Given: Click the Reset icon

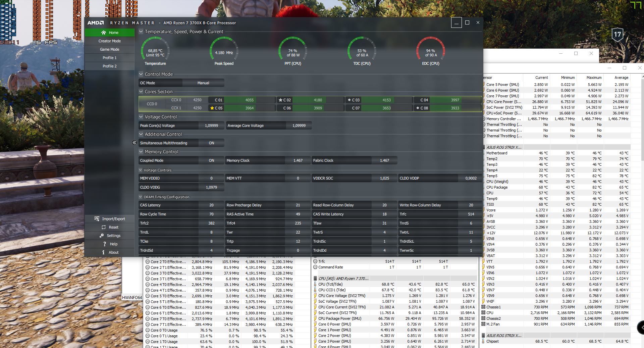Looking at the screenshot, I should coord(104,227).
